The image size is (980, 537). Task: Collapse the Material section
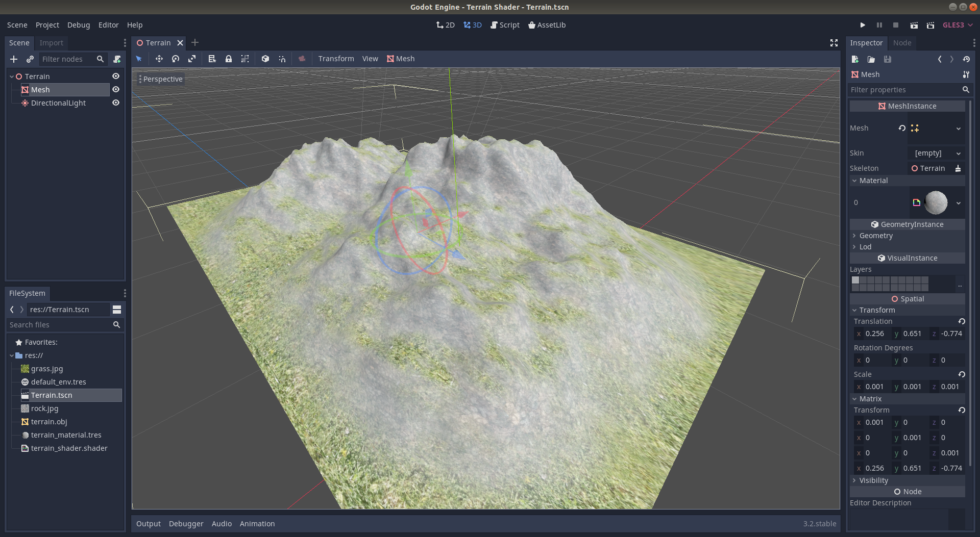tap(908, 181)
